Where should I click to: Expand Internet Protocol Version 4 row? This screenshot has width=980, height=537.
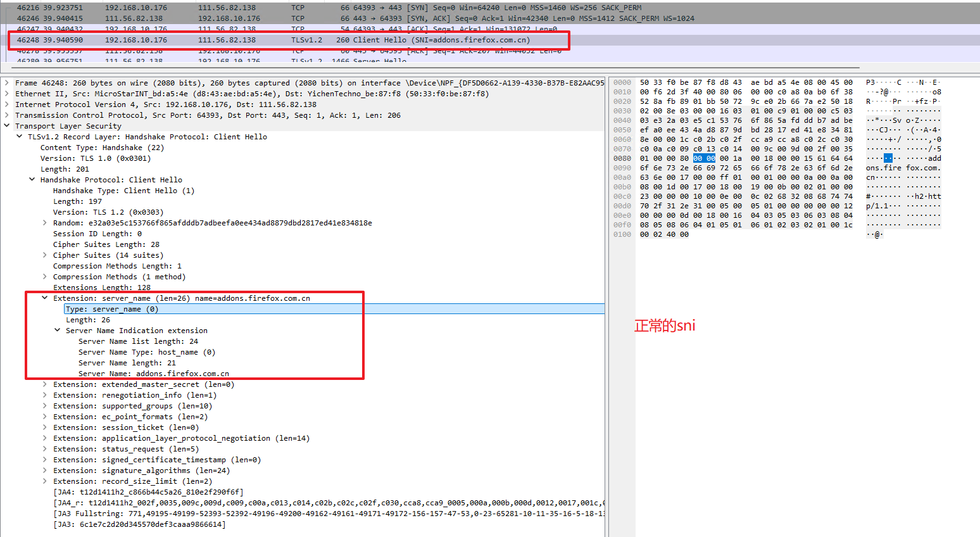[6, 104]
